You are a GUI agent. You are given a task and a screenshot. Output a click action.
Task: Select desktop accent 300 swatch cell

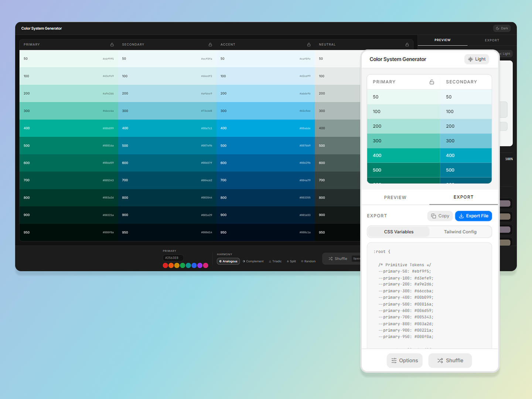(266, 111)
